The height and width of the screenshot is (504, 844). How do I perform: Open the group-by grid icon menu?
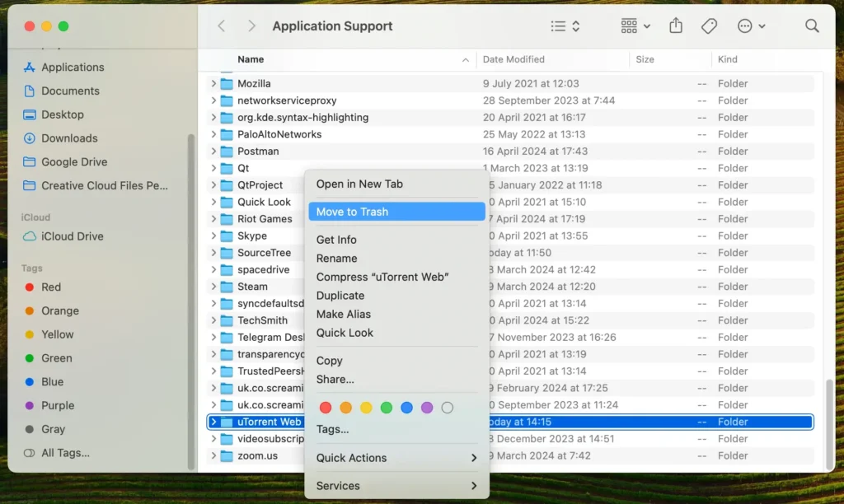pyautogui.click(x=635, y=26)
